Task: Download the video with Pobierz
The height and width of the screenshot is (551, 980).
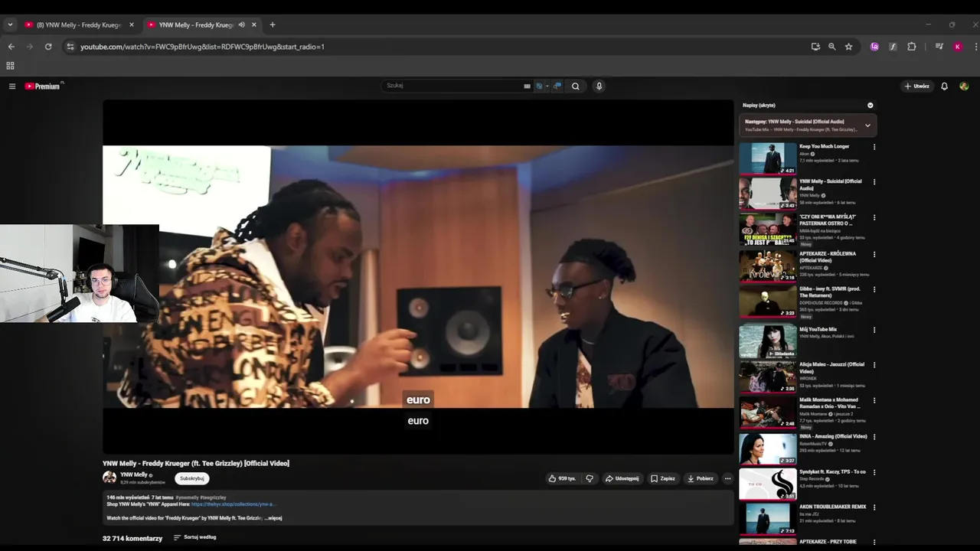Action: [x=701, y=478]
